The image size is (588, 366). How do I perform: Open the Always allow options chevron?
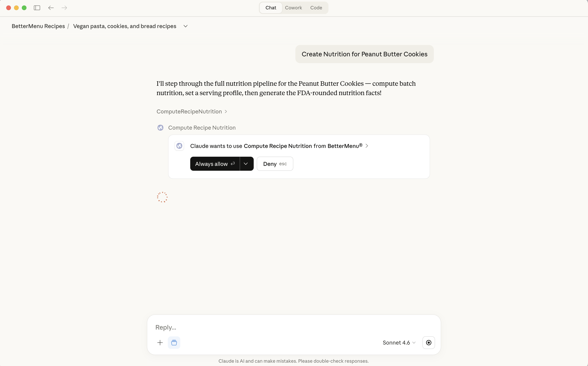246,164
